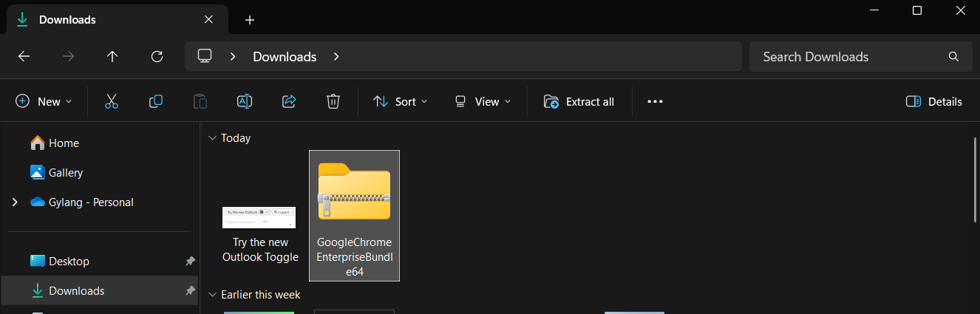Collapse the Today group

pos(213,138)
